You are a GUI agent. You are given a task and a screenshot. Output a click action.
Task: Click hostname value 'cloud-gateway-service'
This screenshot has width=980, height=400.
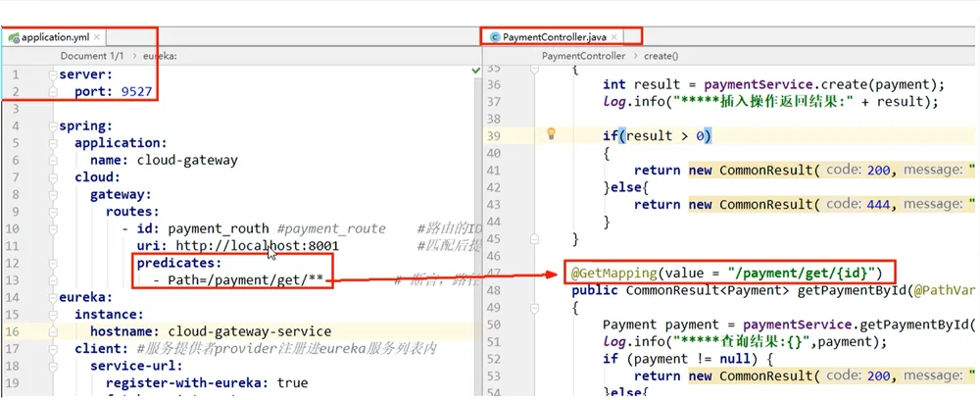[250, 331]
